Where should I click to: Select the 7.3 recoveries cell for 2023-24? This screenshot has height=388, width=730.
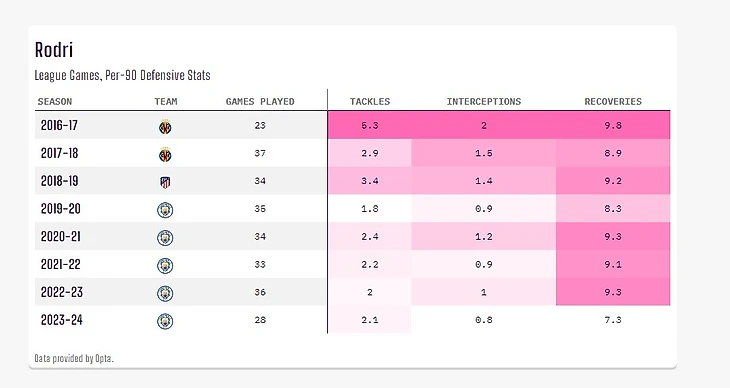pos(613,320)
